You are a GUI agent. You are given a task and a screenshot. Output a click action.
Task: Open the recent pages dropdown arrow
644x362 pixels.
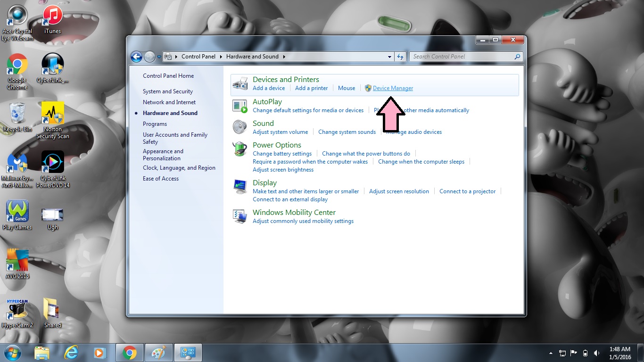tap(159, 57)
